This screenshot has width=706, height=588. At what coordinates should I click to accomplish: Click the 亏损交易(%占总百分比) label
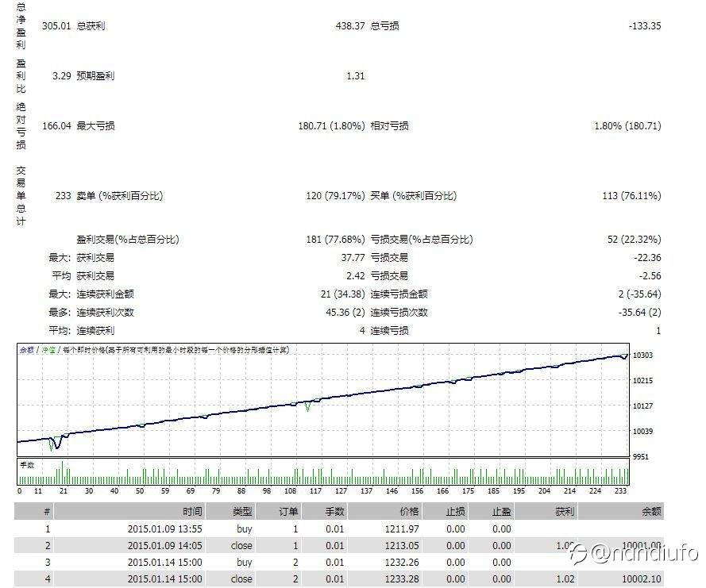pyautogui.click(x=422, y=240)
